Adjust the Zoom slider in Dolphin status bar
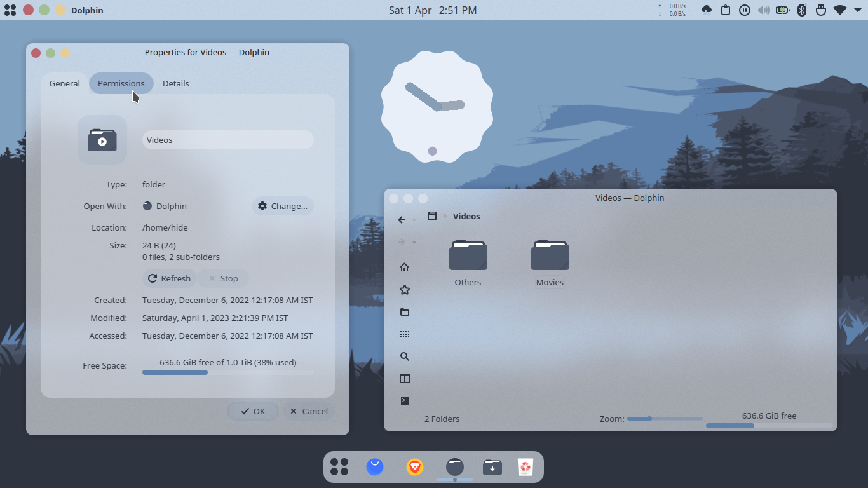Image resolution: width=868 pixels, height=488 pixels. (665, 419)
